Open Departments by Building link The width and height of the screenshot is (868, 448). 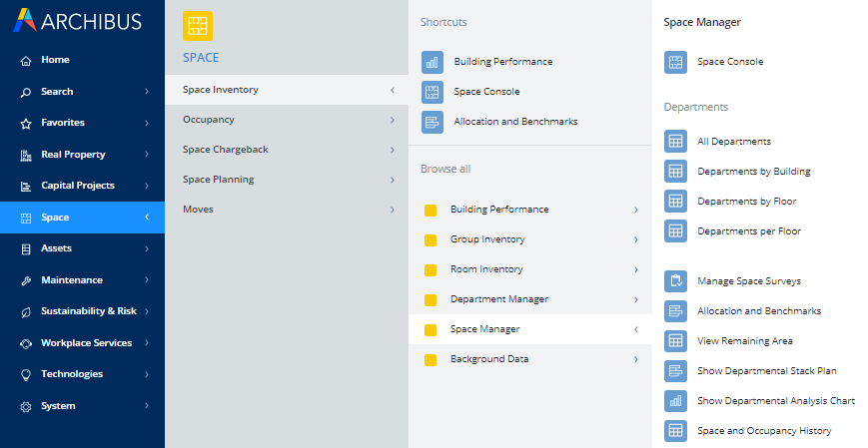(753, 172)
